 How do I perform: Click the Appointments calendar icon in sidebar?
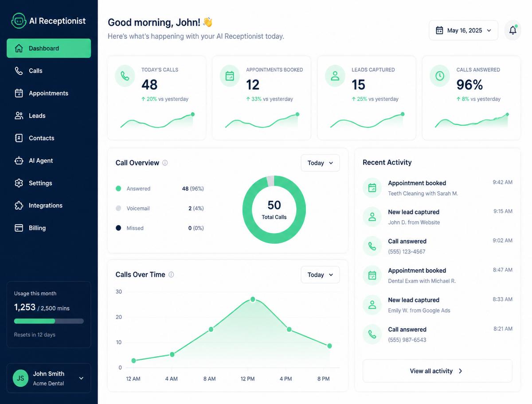click(19, 93)
